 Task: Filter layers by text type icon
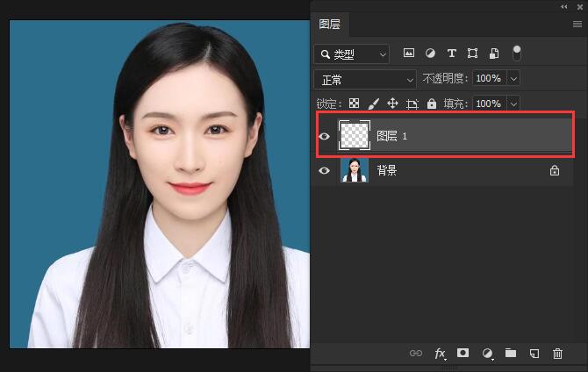[x=451, y=54]
